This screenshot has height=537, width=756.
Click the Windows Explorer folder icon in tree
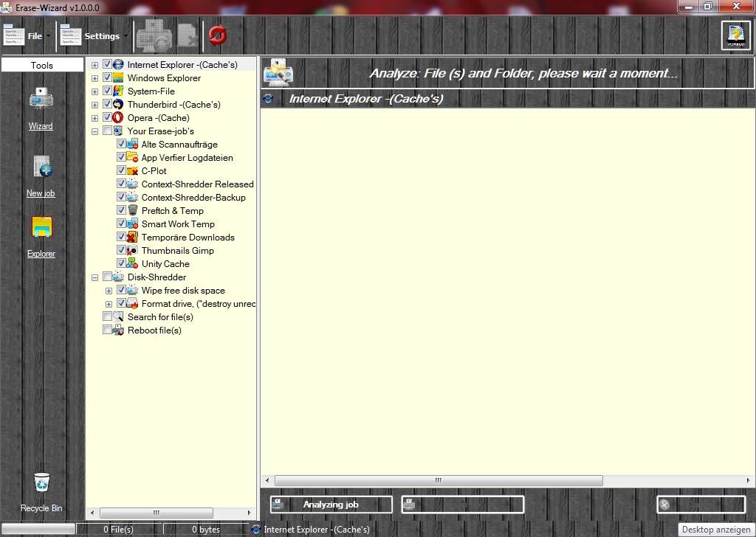tap(118, 77)
